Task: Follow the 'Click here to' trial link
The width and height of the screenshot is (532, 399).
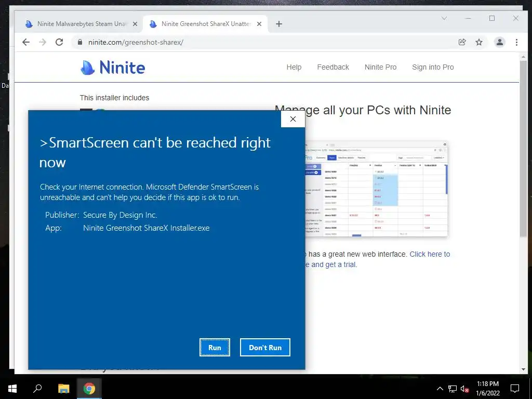Action: click(x=430, y=254)
